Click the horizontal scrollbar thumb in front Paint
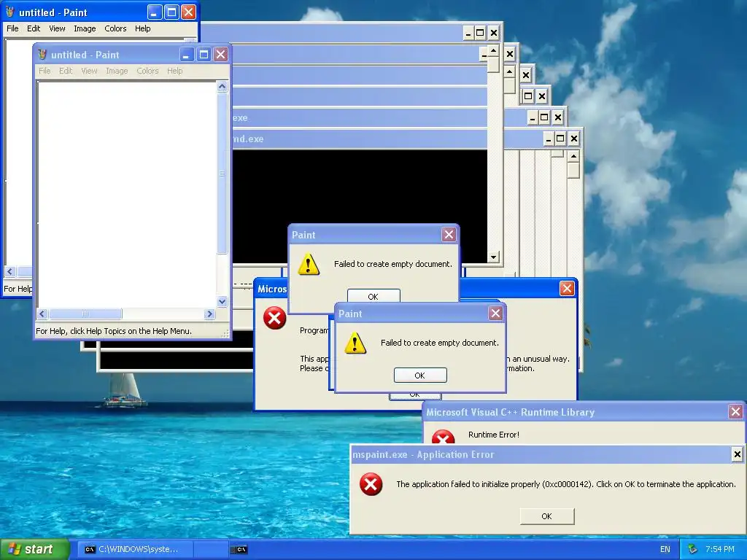The image size is (747, 560). point(85,314)
